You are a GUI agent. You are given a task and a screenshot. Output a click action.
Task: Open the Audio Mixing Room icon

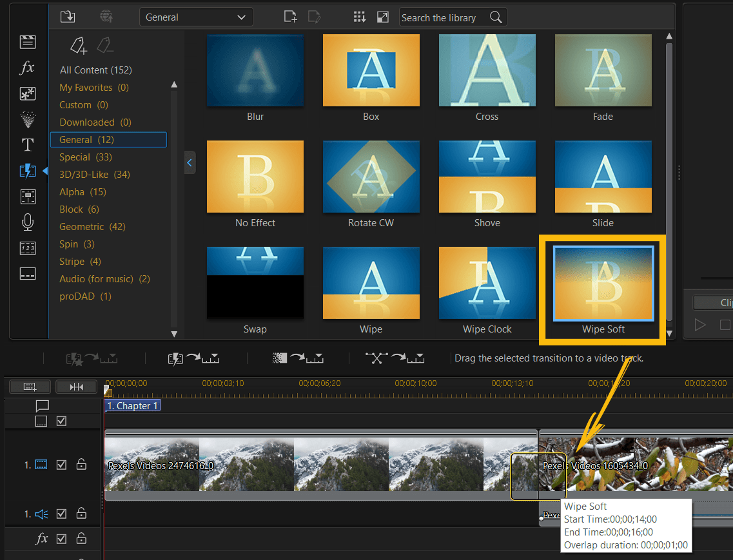(x=28, y=197)
